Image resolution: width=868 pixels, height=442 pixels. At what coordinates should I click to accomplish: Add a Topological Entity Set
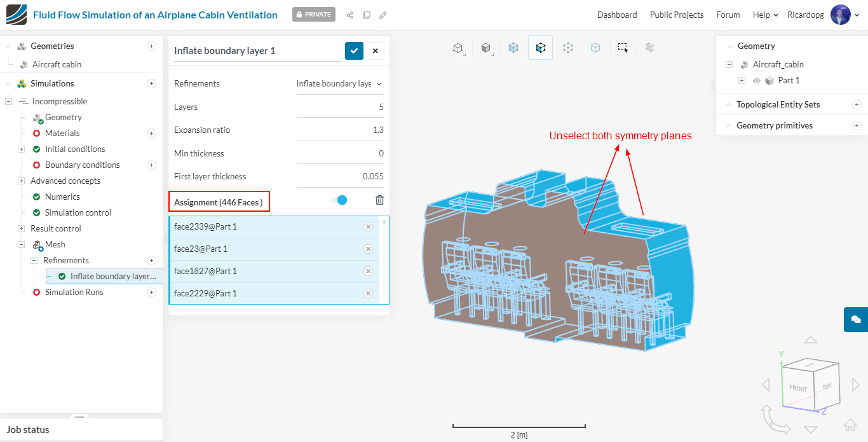[857, 104]
